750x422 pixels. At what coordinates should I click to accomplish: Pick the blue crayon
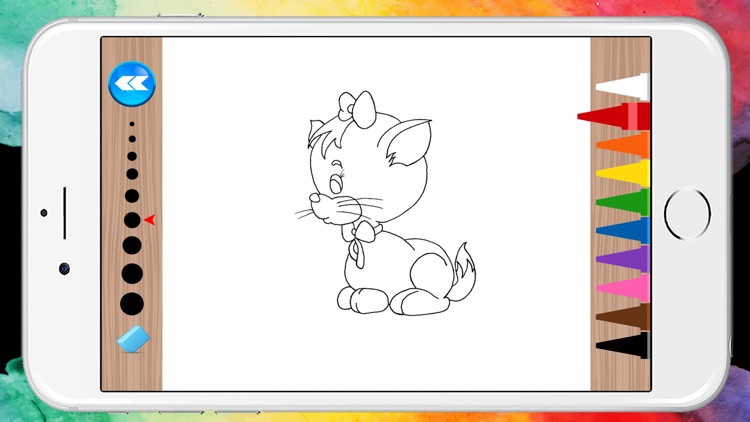623,231
